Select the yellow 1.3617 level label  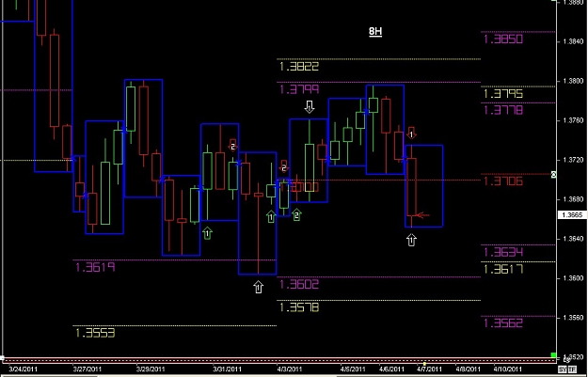tap(503, 269)
